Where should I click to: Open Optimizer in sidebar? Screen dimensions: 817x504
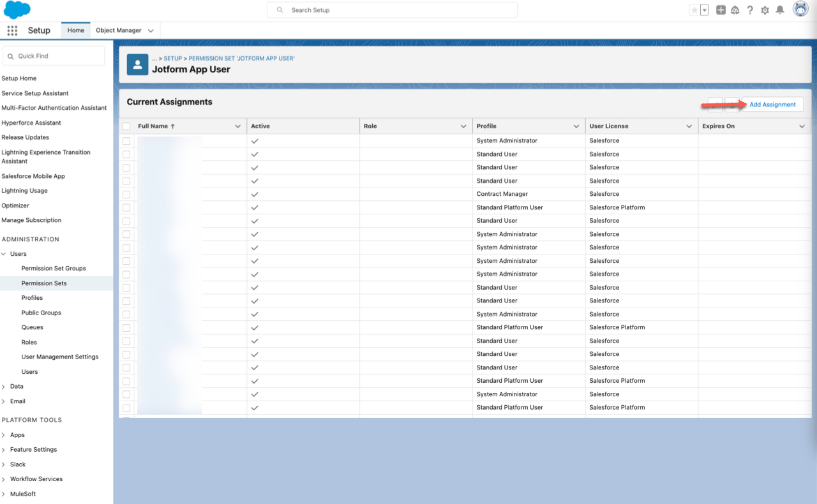[x=15, y=205]
